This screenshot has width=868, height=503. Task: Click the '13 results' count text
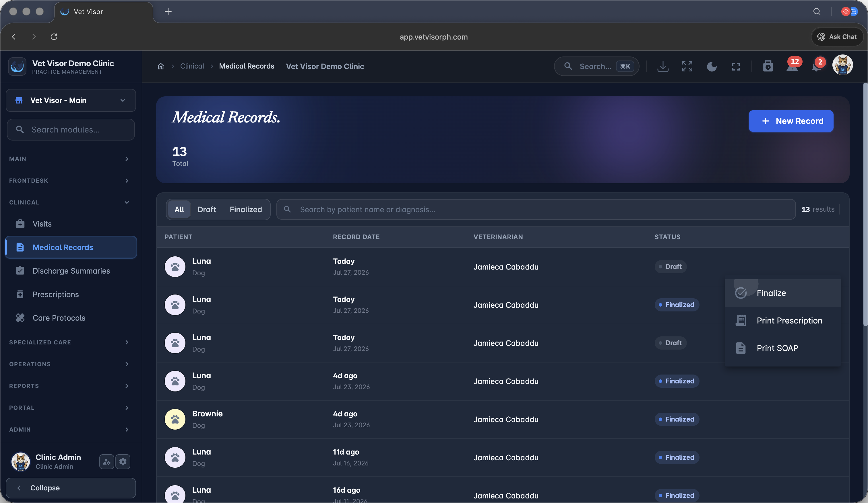click(x=818, y=209)
